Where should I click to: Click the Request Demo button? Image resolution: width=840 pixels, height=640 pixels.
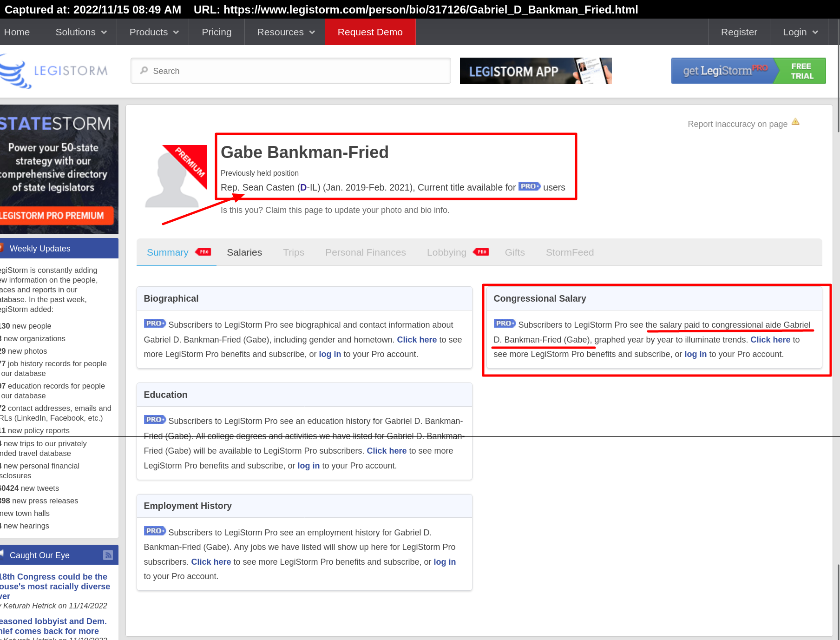tap(370, 32)
